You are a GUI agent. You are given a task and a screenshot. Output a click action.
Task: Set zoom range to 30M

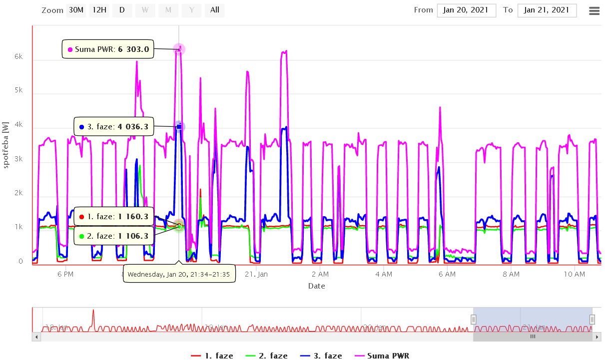tap(76, 10)
